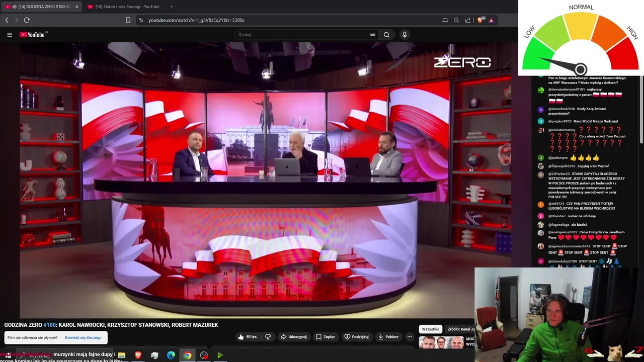Click the ZERO channel logo on the video
This screenshot has width=644, height=362.
[x=462, y=62]
